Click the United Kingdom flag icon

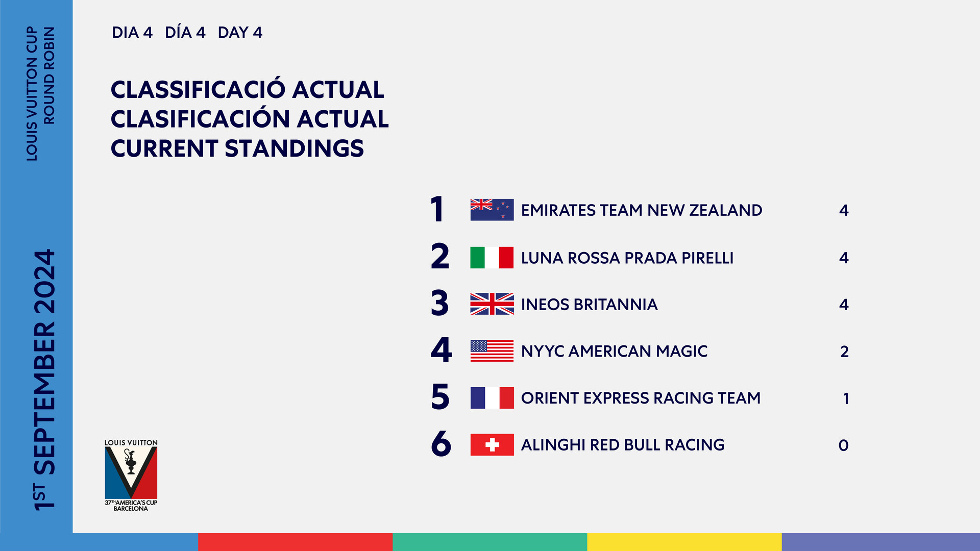[x=492, y=304]
